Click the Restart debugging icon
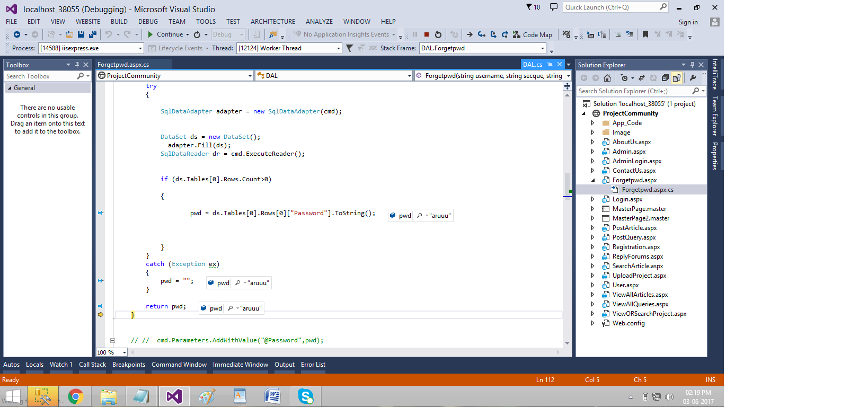The height and width of the screenshot is (407, 868). click(438, 34)
